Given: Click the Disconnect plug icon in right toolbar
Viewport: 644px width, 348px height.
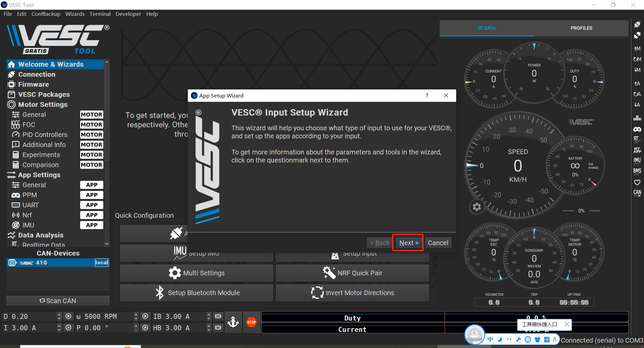Looking at the screenshot, I should tap(637, 35).
